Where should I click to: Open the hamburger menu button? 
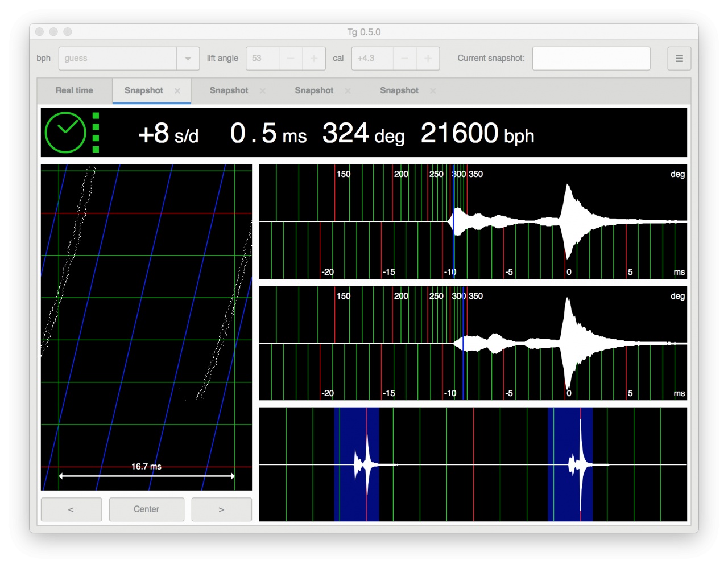(x=679, y=59)
